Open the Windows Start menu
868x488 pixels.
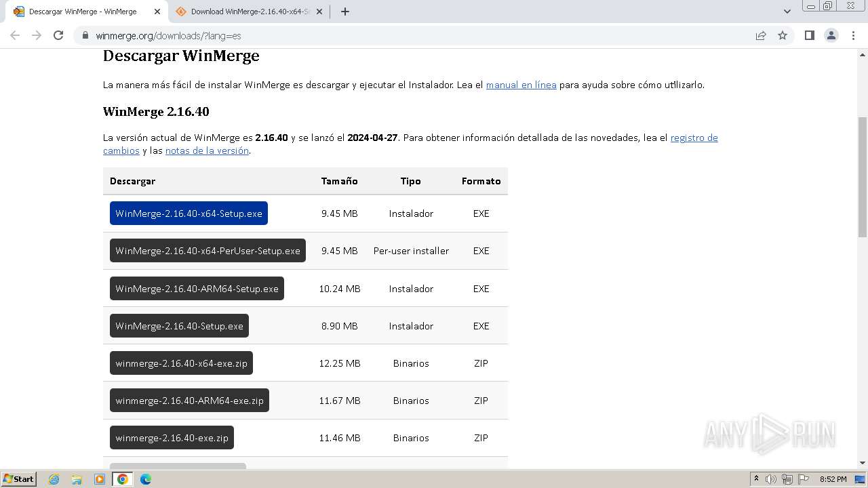[18, 479]
